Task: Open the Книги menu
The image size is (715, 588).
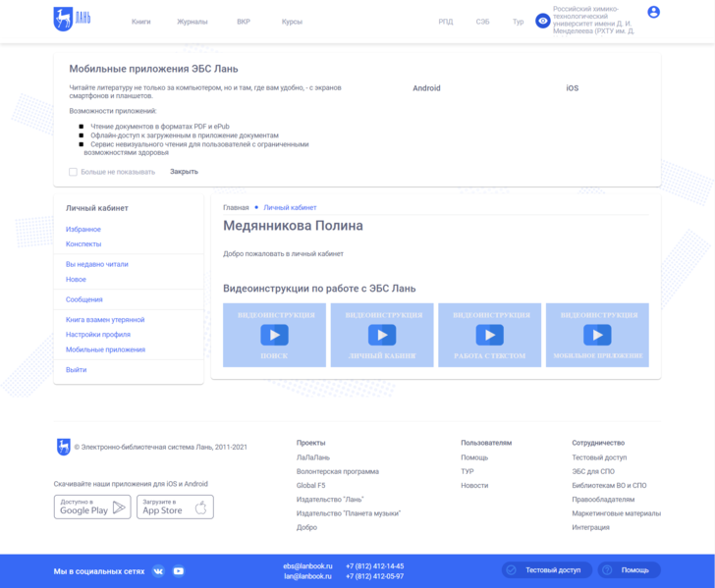Action: (x=140, y=22)
